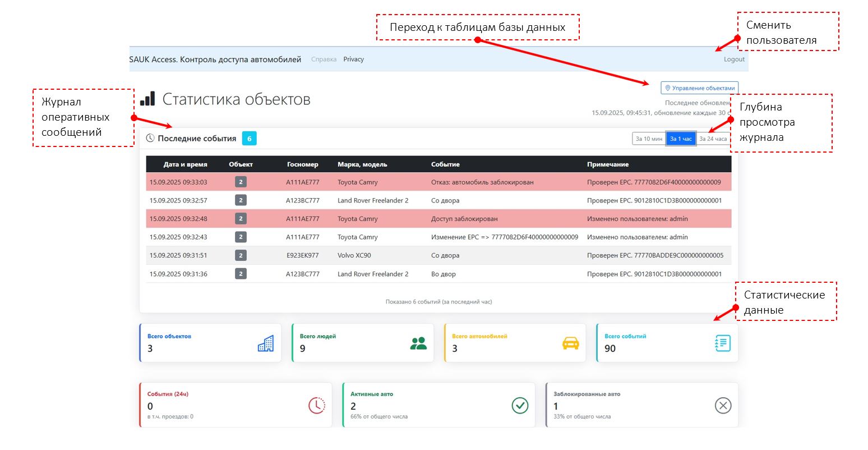This screenshot has height=450, width=868.
Task: Click plate A123BC777 in the 09:31:36 row
Action: point(303,274)
